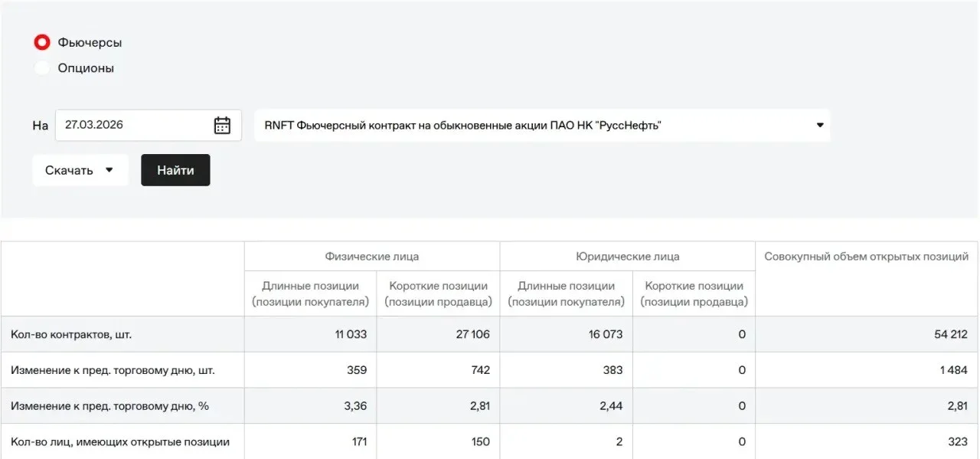Click the Кол-во лиц, имеющих открытые позиции row
The width and height of the screenshot is (980, 459).
coord(490,441)
